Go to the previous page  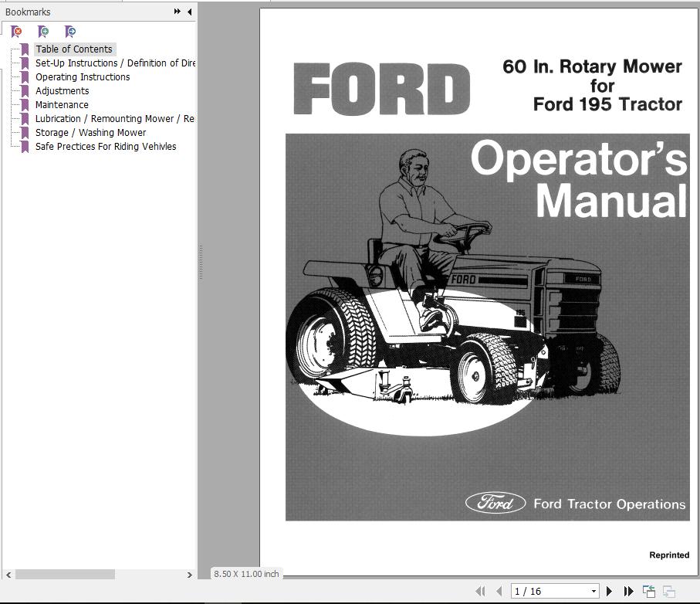[499, 591]
